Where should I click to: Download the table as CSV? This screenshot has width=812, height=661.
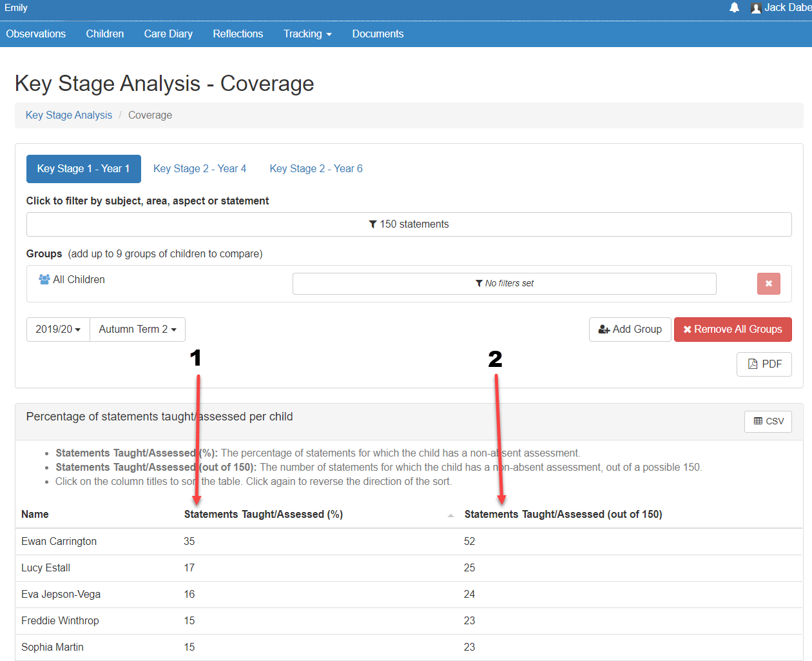click(x=768, y=422)
